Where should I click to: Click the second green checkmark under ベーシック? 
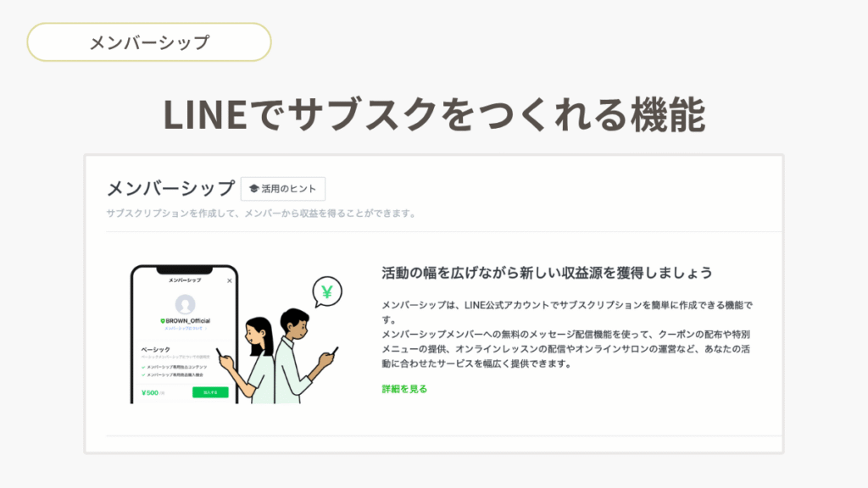point(143,375)
